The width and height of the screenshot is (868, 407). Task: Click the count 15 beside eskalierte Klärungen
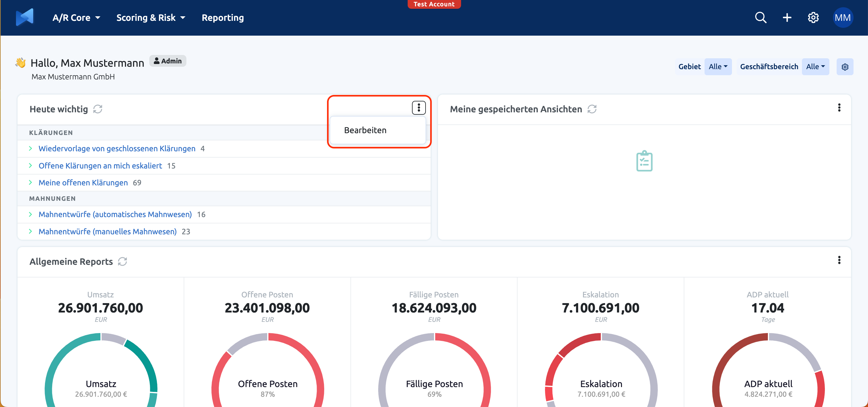coord(171,166)
